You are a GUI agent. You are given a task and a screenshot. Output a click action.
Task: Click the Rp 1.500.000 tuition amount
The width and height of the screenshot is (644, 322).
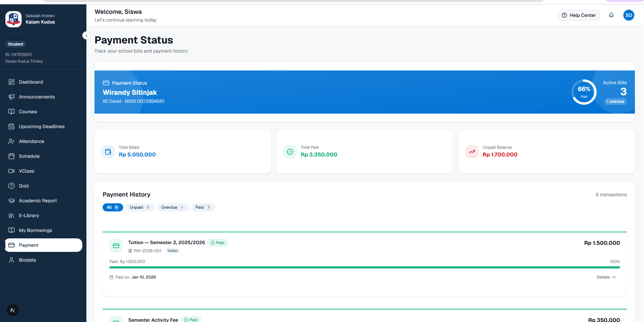coord(602,243)
